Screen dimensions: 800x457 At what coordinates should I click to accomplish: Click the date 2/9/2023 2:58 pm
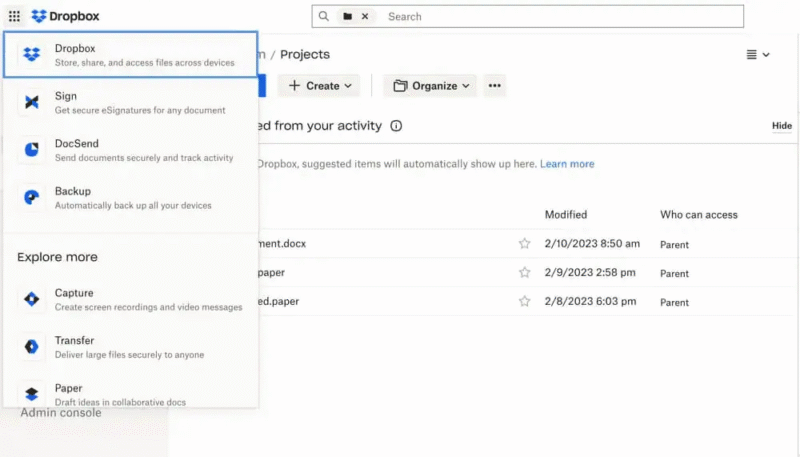tap(590, 272)
